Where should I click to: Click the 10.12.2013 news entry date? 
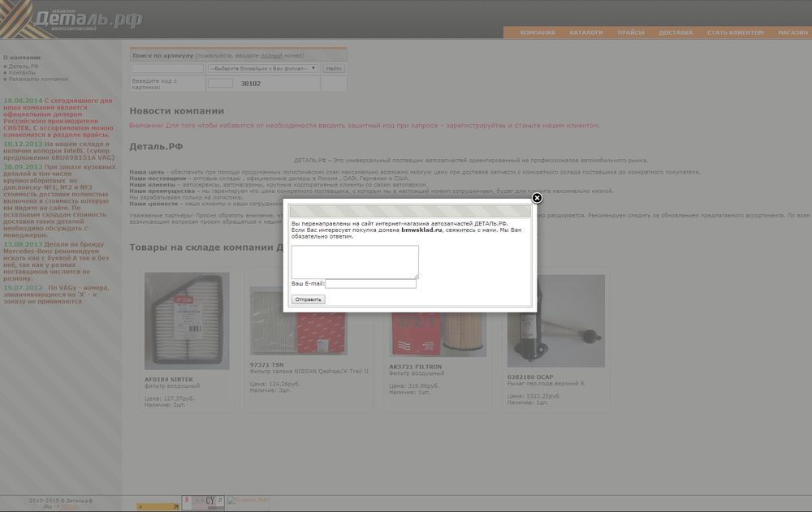pyautogui.click(x=23, y=144)
